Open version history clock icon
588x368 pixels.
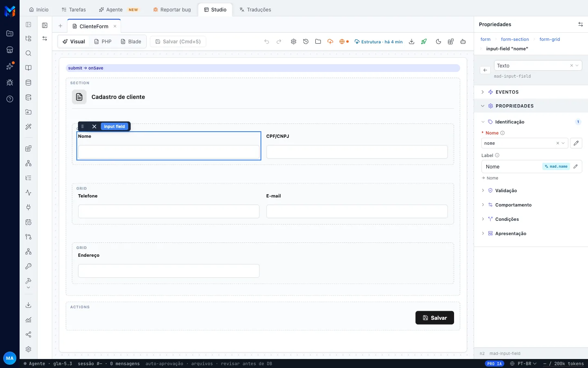tap(306, 42)
